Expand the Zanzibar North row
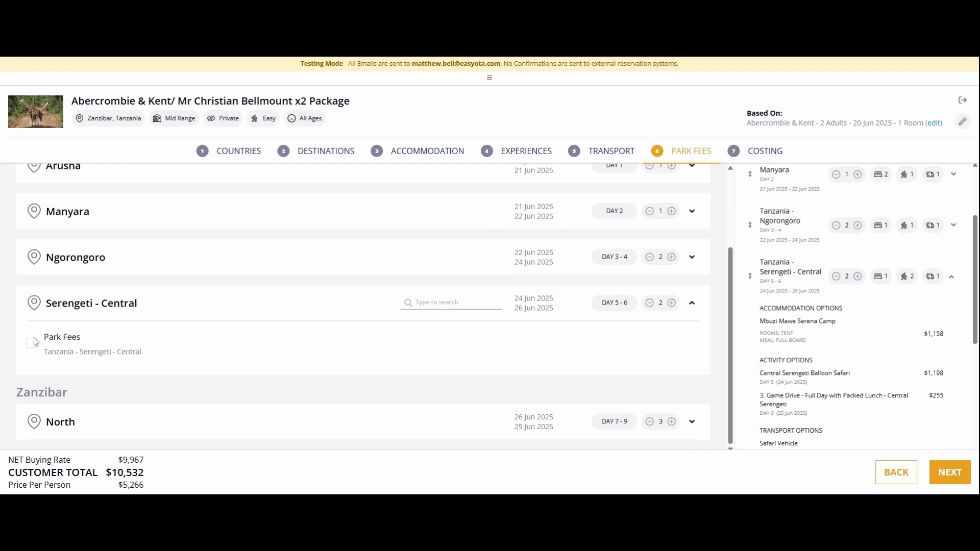Image resolution: width=980 pixels, height=551 pixels. click(x=692, y=421)
